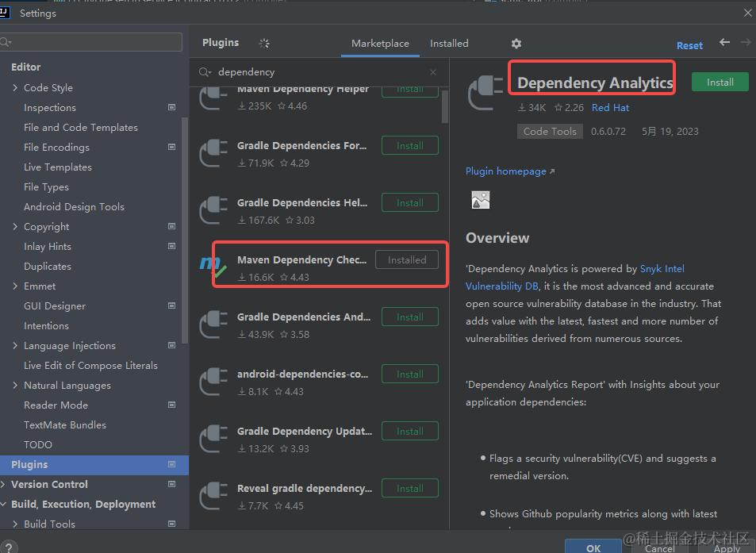Expand the Version Control section

point(3,484)
